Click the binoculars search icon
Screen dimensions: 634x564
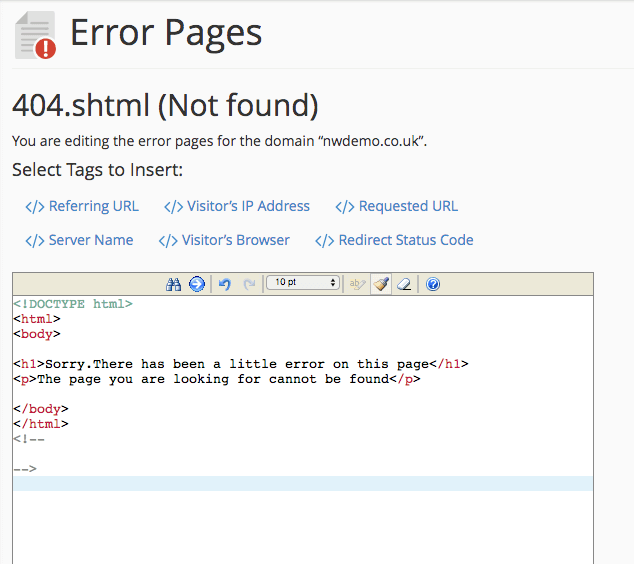(x=173, y=284)
